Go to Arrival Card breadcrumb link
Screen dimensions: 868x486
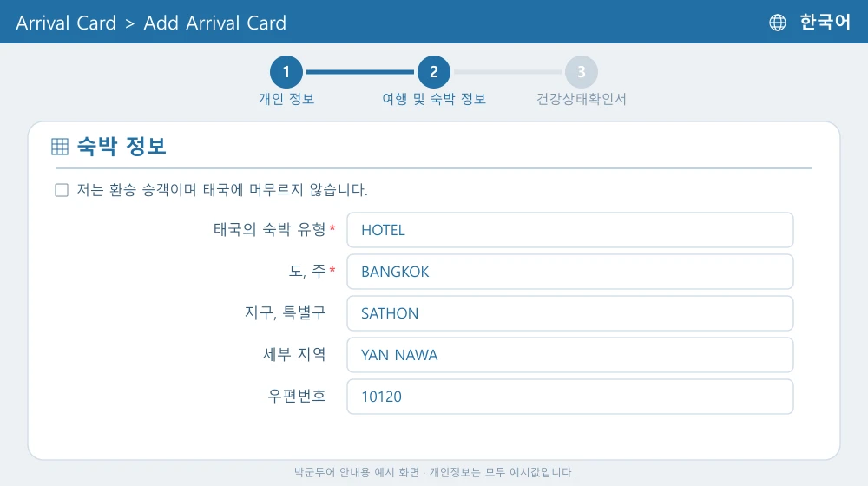coord(66,23)
